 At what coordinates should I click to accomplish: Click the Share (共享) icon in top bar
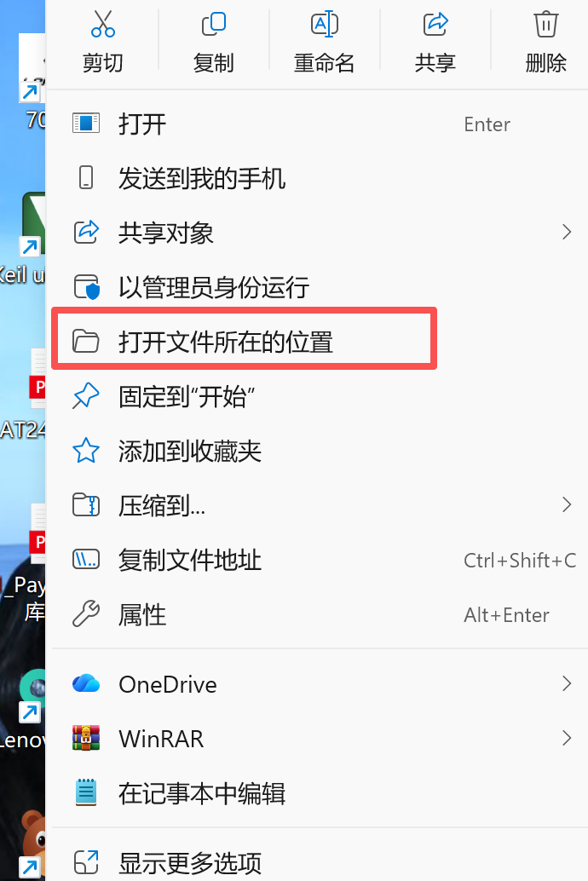435,24
